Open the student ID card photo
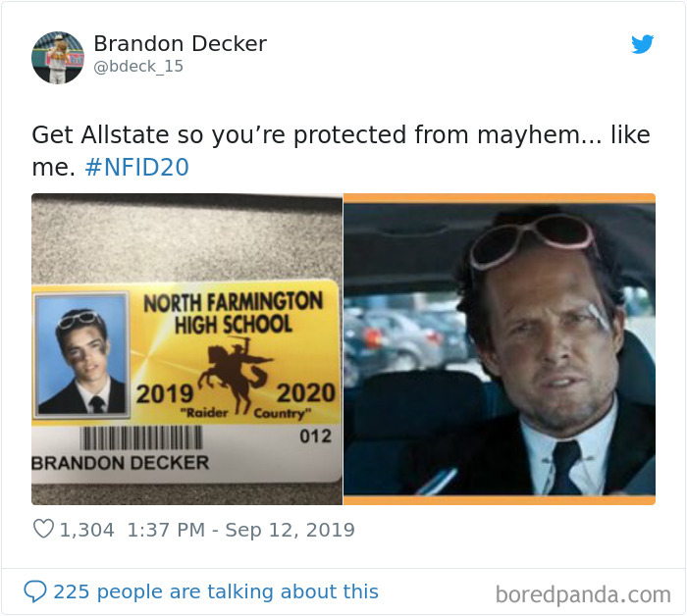 pos(187,349)
